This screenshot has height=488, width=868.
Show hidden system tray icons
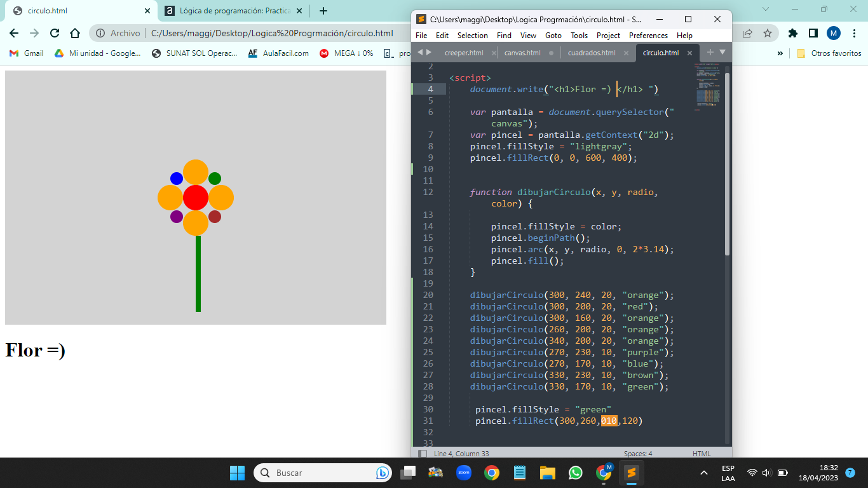pyautogui.click(x=703, y=473)
